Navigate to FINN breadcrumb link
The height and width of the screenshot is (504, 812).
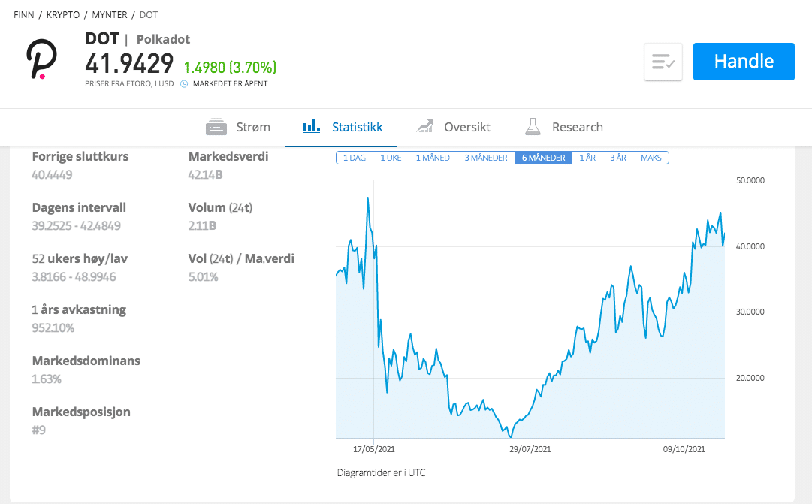pyautogui.click(x=24, y=14)
